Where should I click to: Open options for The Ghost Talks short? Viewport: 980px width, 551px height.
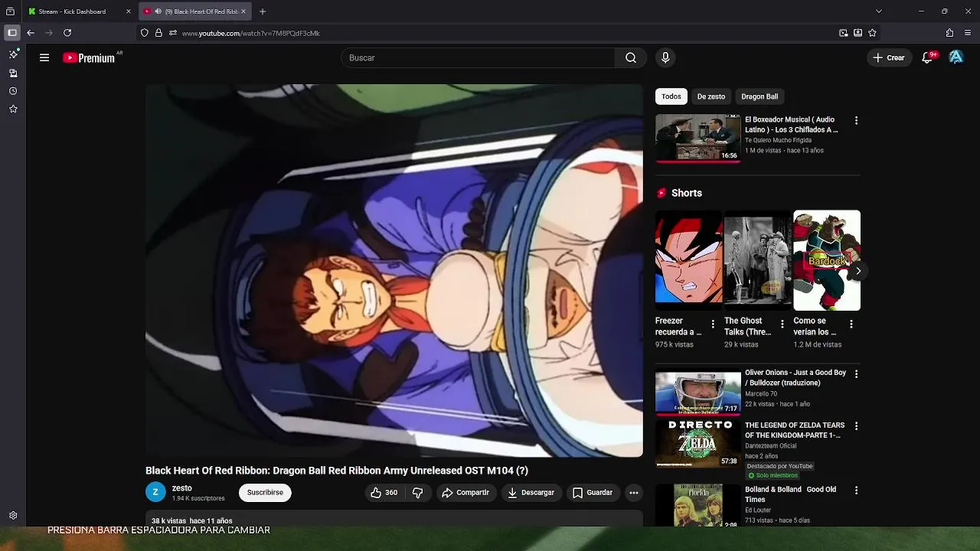782,324
